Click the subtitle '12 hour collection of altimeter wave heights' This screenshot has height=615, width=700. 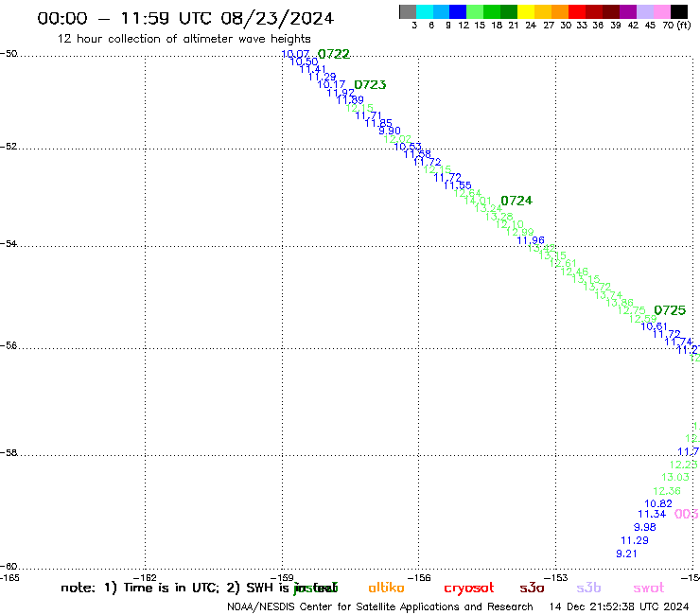pyautogui.click(x=184, y=39)
